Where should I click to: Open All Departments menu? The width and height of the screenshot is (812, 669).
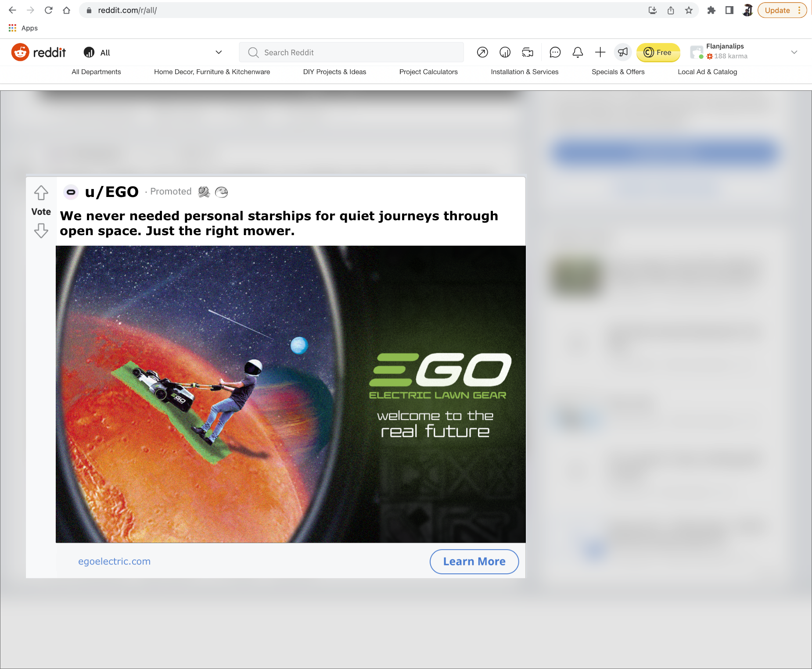click(x=96, y=72)
